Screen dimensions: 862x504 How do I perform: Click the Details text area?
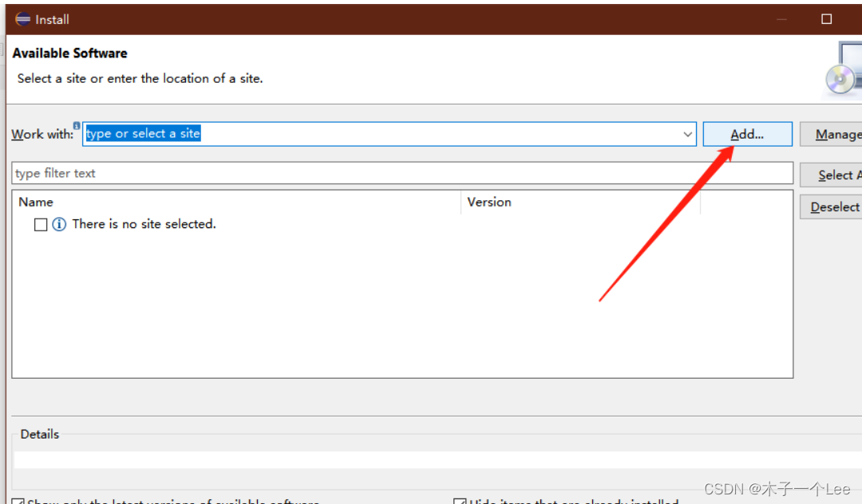437,459
